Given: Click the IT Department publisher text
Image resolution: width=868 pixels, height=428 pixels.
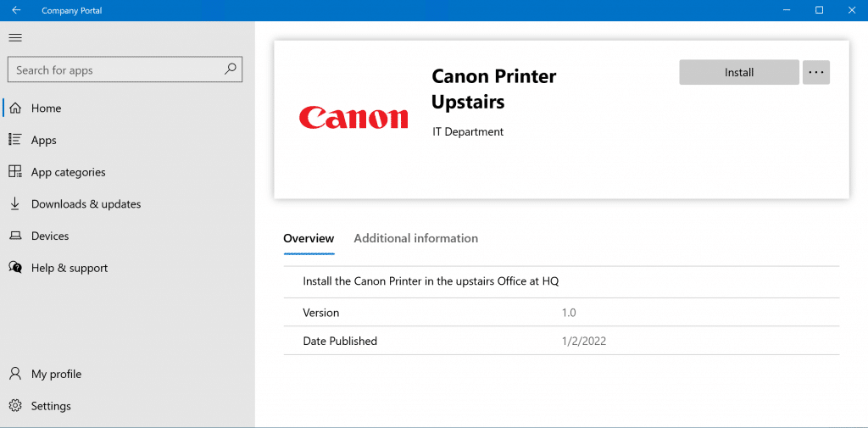Looking at the screenshot, I should (468, 132).
